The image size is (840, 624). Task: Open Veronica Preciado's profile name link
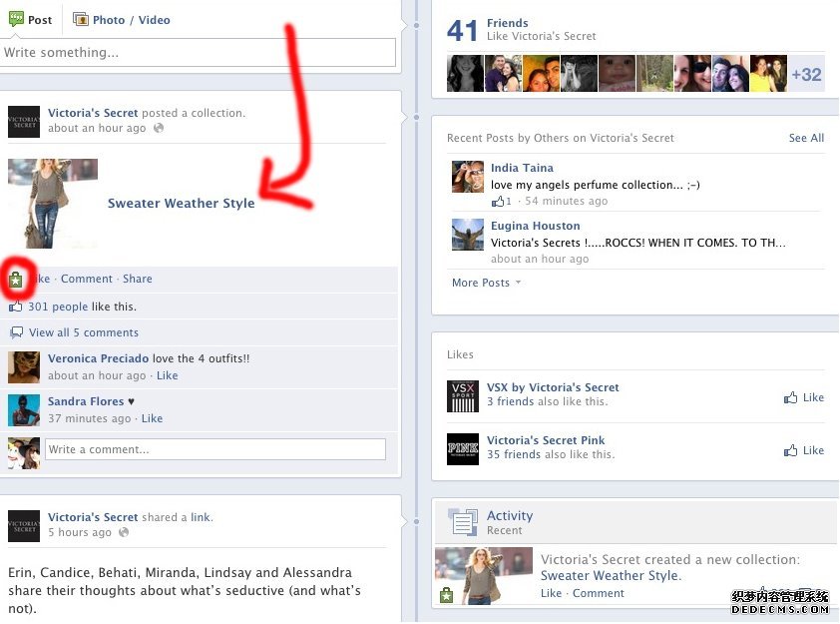(98, 358)
